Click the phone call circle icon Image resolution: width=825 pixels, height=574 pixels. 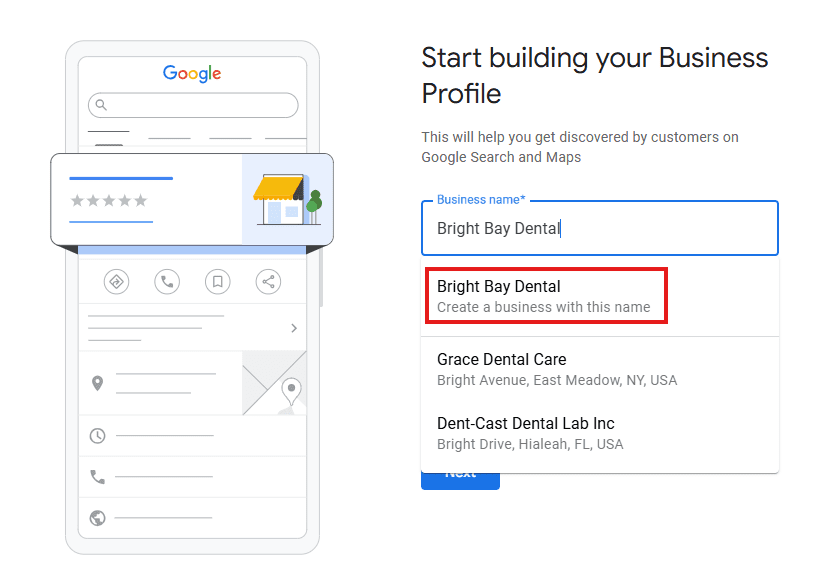[167, 282]
